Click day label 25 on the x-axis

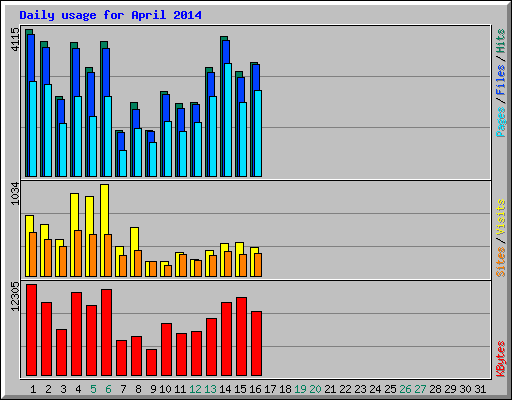(x=390, y=389)
